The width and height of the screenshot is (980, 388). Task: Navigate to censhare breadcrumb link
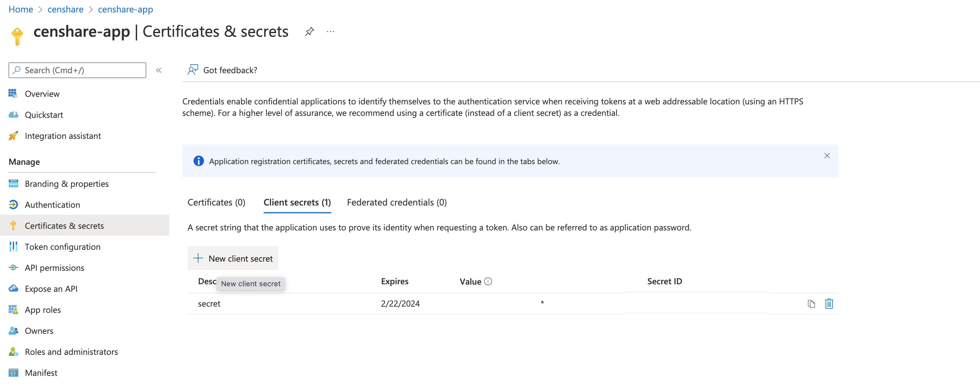coord(66,9)
